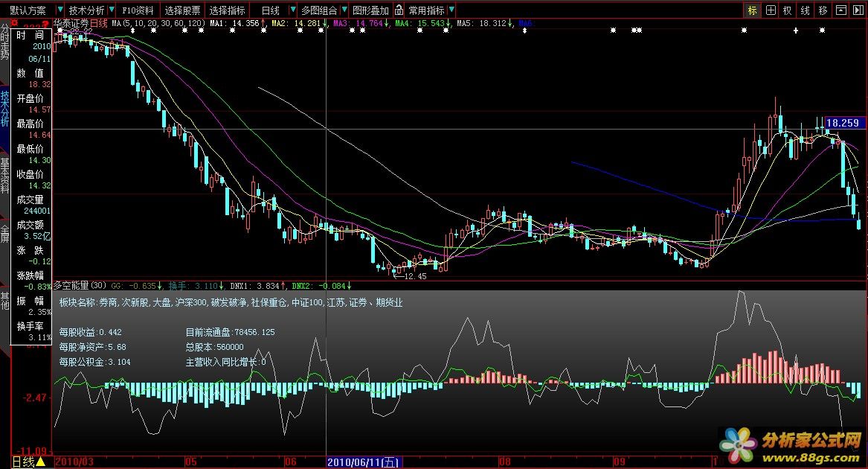Click the 12.45 low price annotation
The width and height of the screenshot is (868, 469).
pos(415,276)
